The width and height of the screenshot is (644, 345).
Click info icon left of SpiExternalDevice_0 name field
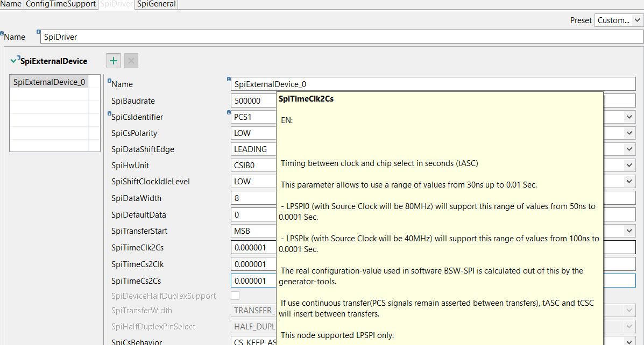click(229, 80)
